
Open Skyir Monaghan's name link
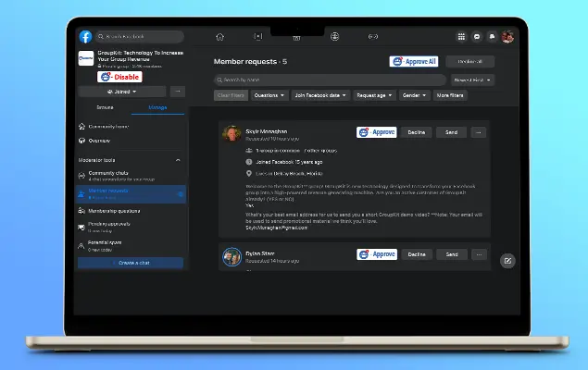(x=267, y=131)
